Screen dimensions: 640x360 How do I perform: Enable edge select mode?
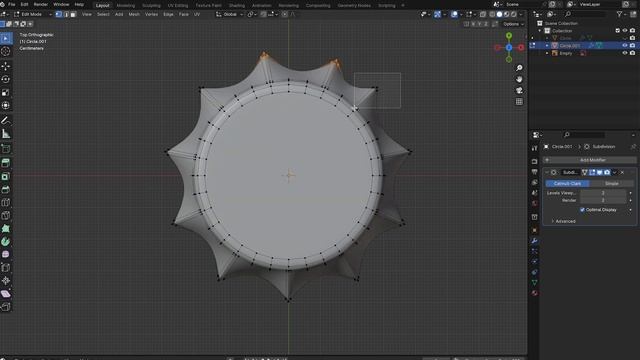coord(66,14)
